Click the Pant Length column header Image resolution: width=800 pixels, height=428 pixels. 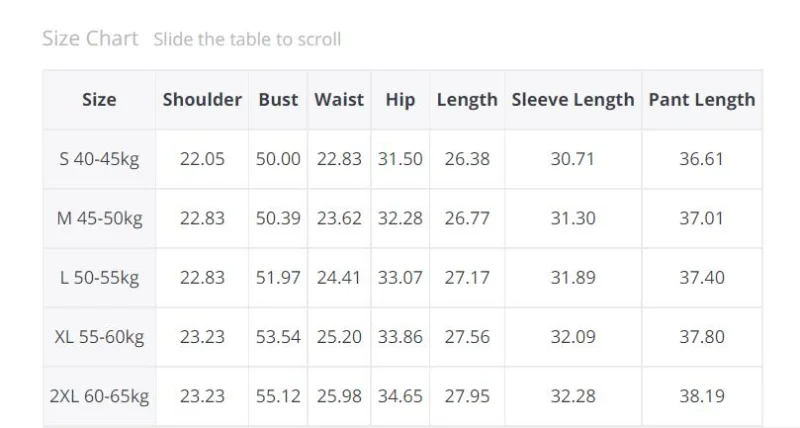(x=702, y=100)
